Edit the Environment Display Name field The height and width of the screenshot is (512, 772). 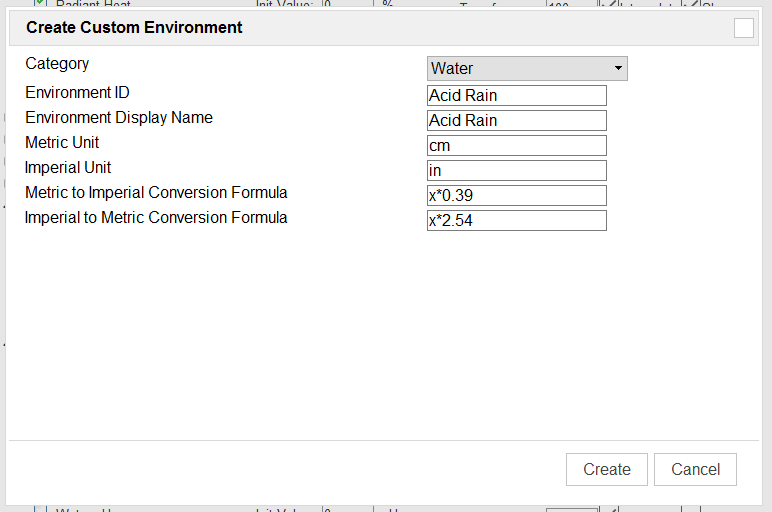point(516,121)
